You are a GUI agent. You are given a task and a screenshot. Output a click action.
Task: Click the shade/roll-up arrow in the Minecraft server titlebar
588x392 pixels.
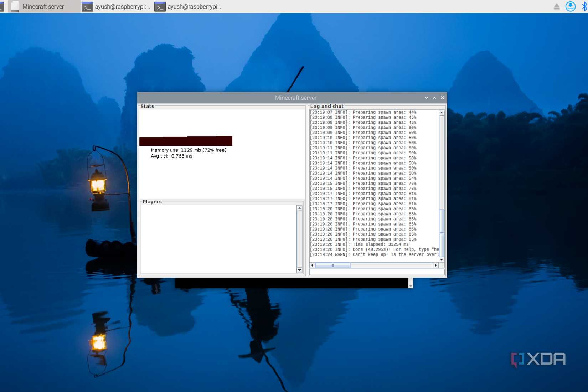[434, 98]
